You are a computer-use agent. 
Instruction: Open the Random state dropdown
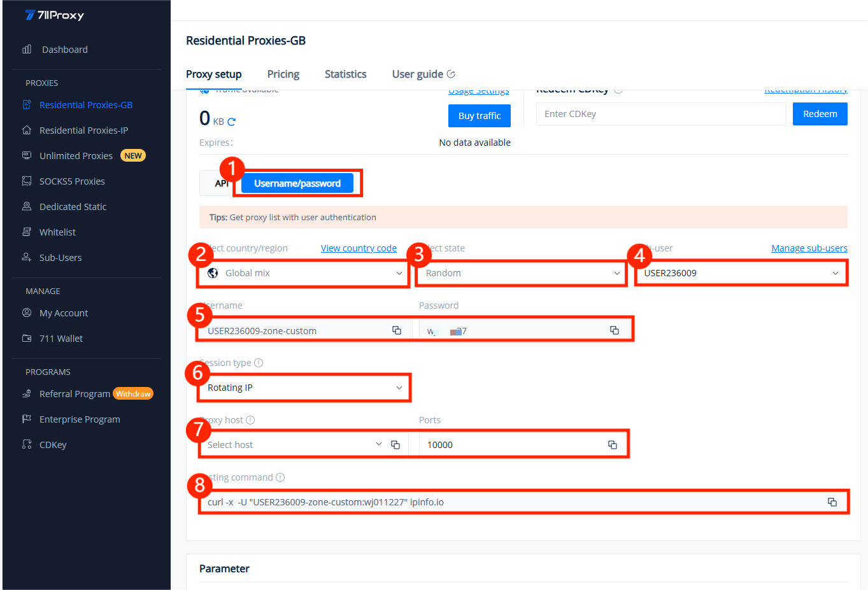[x=522, y=273]
